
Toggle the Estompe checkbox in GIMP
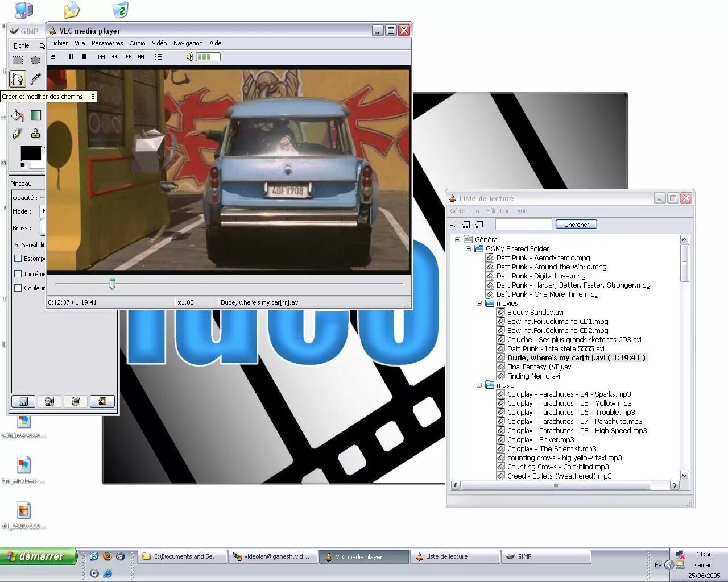[x=19, y=259]
